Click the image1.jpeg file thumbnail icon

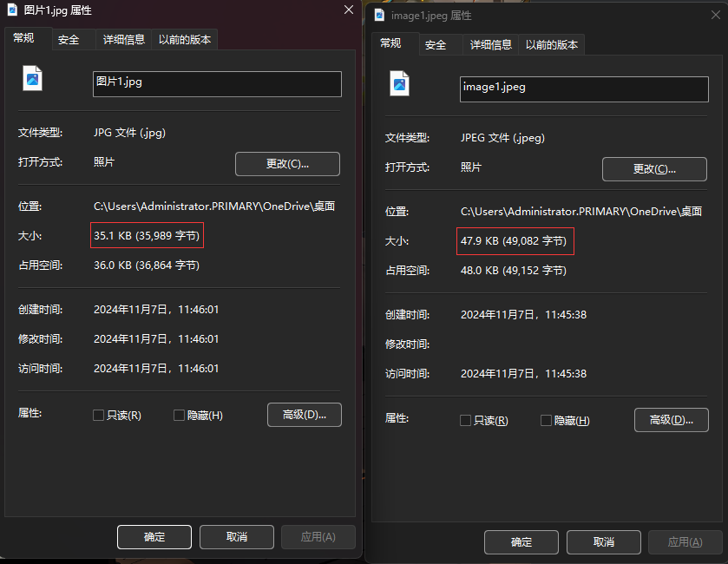coord(399,83)
